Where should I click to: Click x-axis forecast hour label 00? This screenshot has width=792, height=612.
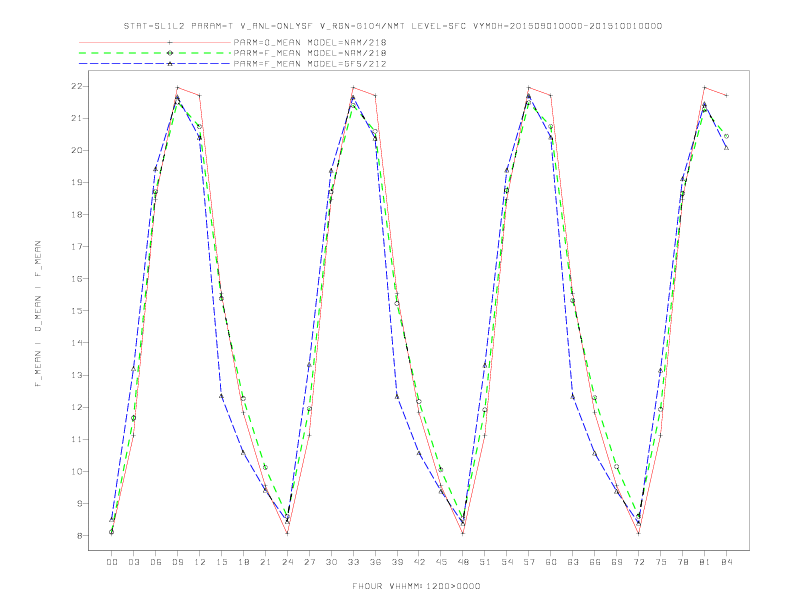tap(112, 562)
